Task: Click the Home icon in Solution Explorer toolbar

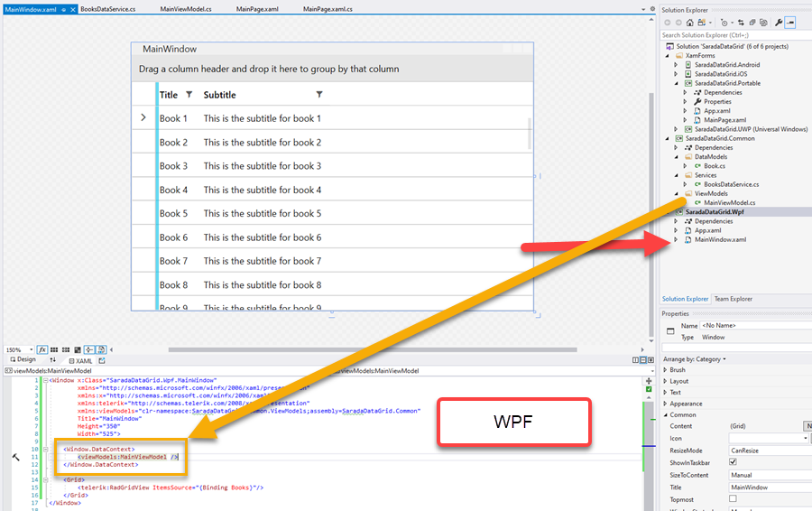Action: pyautogui.click(x=690, y=23)
